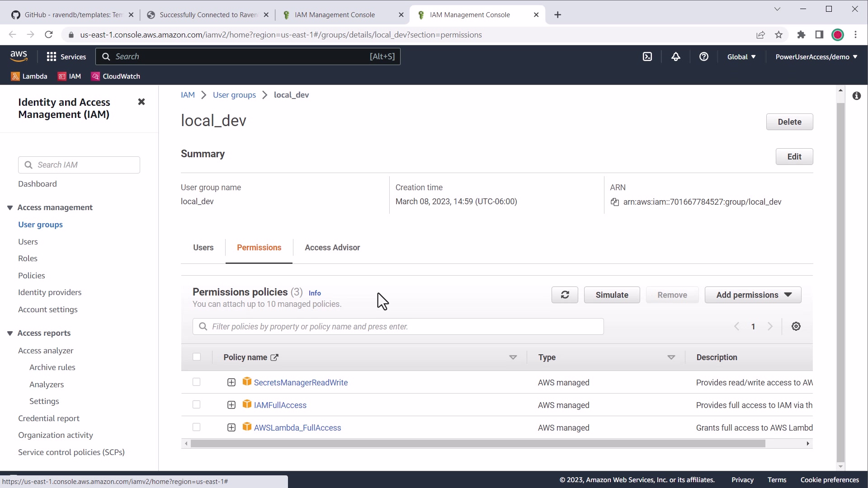The image size is (868, 488).
Task: Expand the IAMFullAccess policy details
Action: [231, 405]
